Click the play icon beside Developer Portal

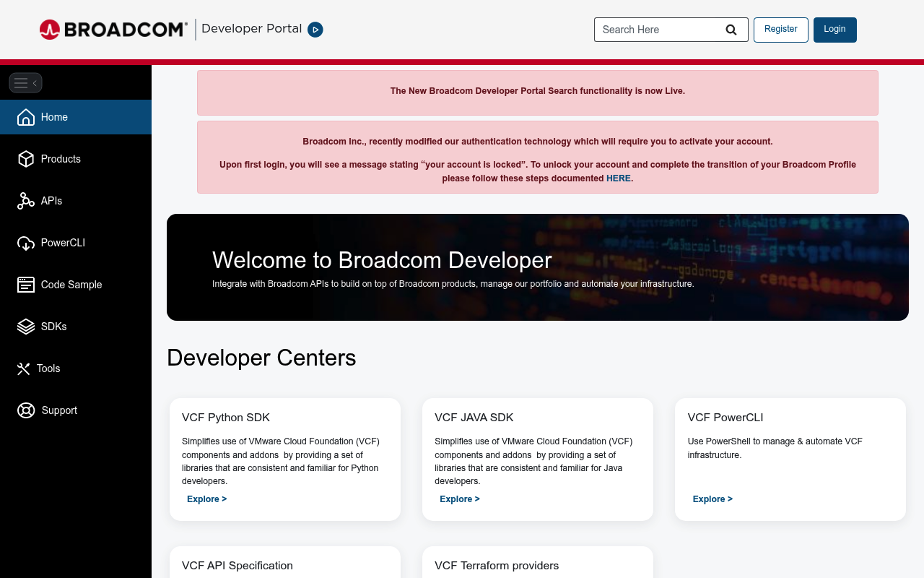315,30
